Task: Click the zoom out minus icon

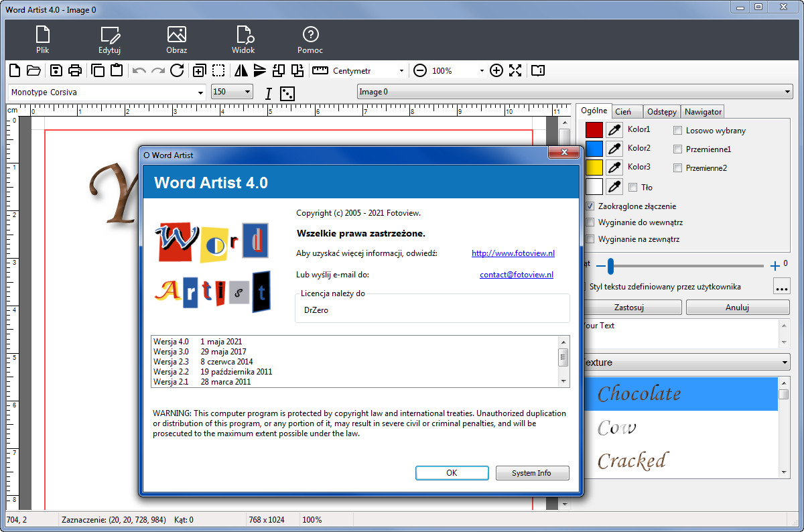Action: pyautogui.click(x=419, y=70)
